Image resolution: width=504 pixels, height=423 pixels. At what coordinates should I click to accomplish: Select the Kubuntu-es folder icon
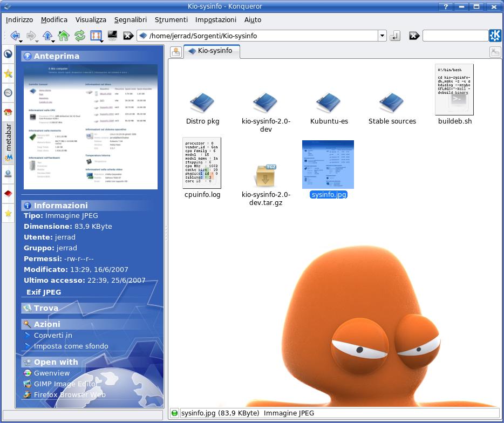(329, 103)
